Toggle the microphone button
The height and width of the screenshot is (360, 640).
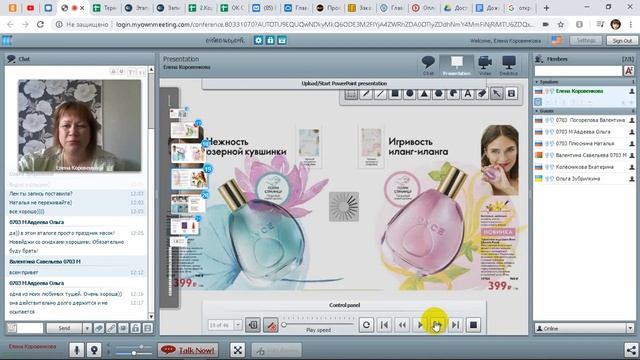coord(76,350)
